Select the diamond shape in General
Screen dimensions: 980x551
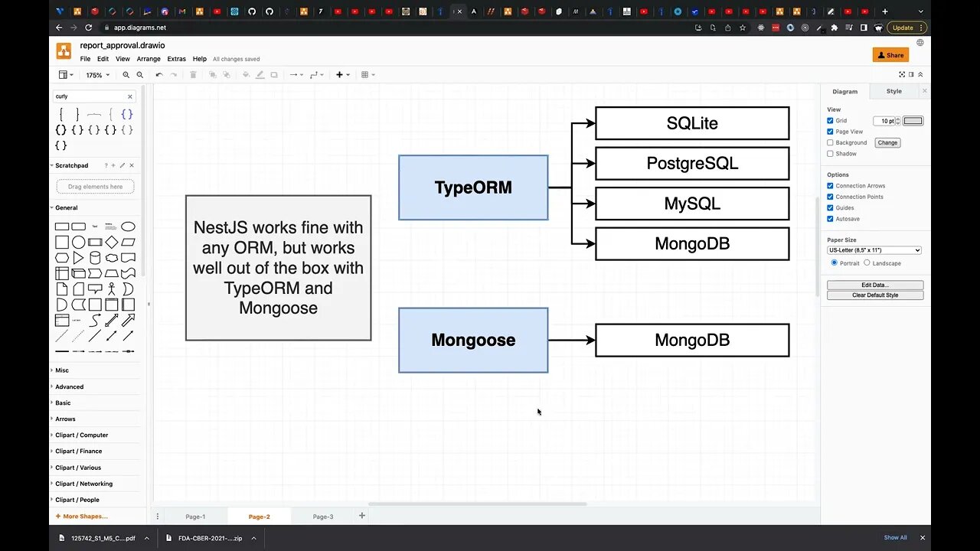[x=111, y=242]
